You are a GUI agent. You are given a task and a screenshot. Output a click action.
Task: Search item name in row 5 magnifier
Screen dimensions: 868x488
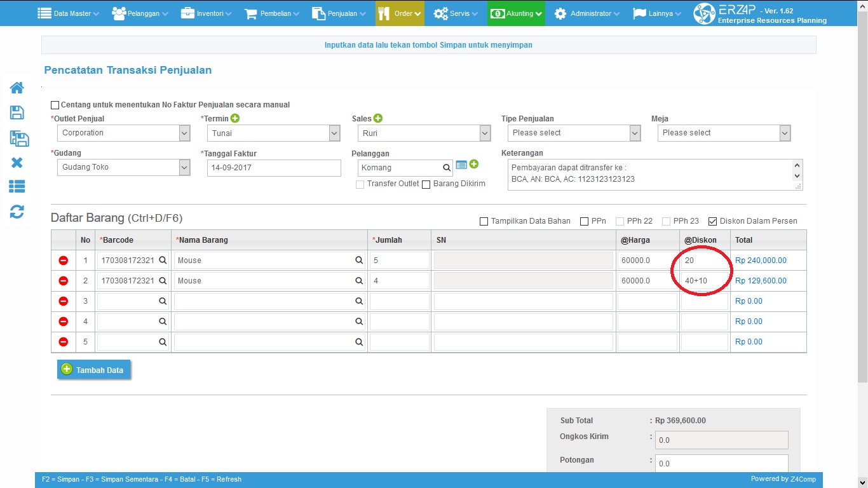coord(359,342)
